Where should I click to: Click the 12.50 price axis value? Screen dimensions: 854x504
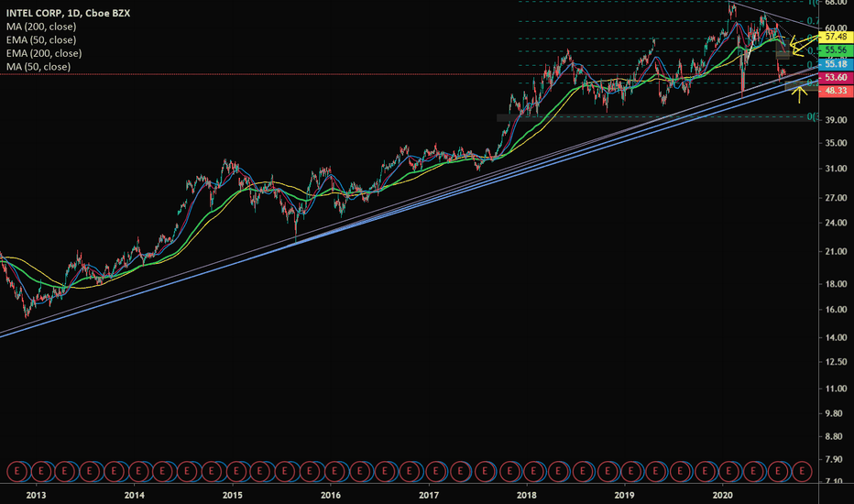[x=836, y=362]
